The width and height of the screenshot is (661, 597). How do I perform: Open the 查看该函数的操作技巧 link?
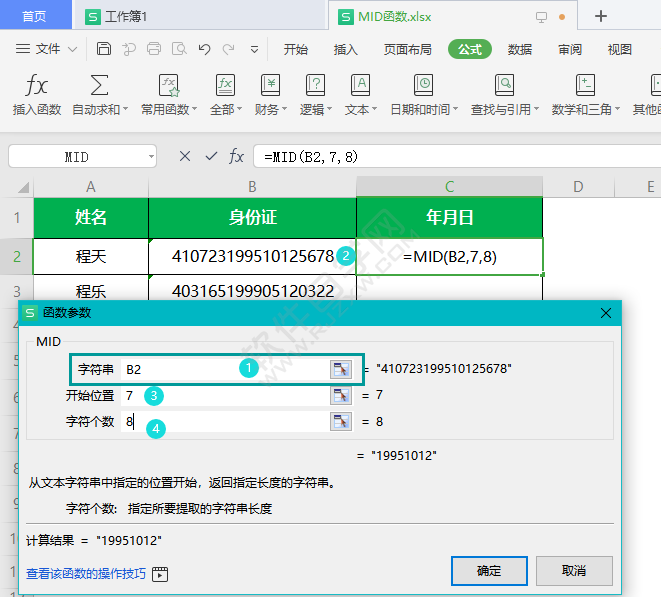pos(86,573)
